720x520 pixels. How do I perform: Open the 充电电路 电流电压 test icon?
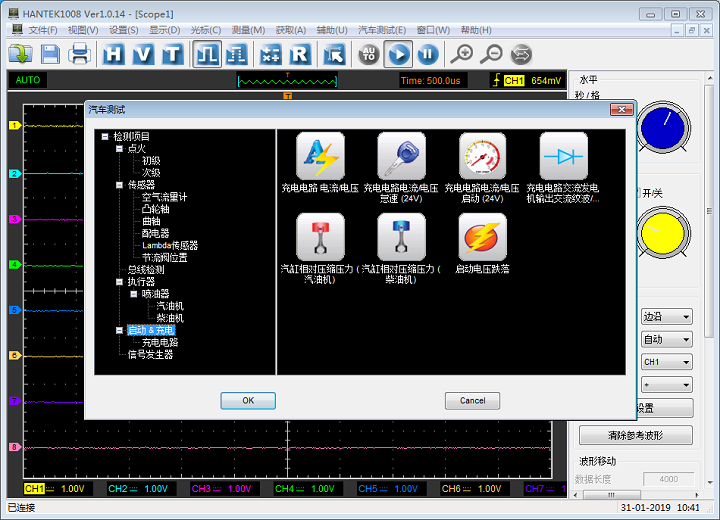(x=320, y=157)
